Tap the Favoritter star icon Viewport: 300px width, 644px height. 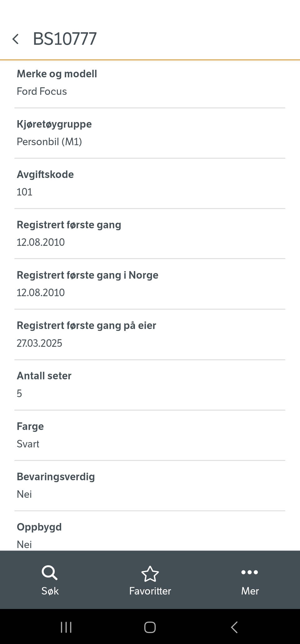[150, 574]
